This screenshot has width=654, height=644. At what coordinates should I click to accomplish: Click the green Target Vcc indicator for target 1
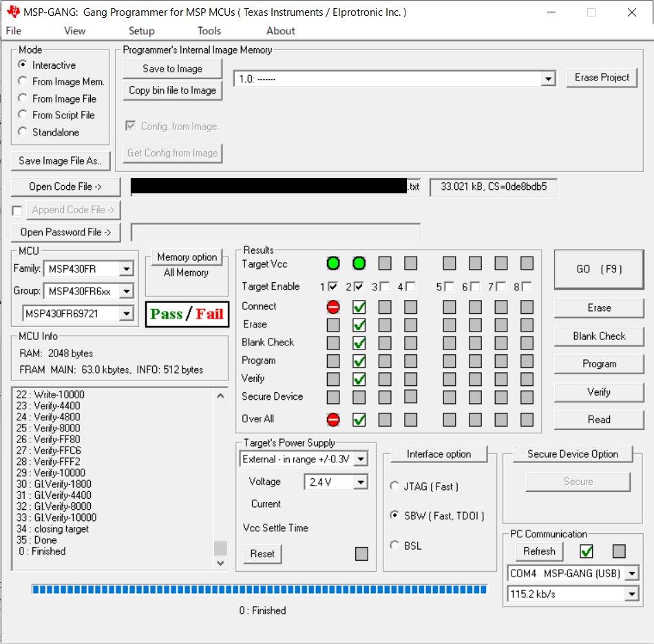pos(333,264)
